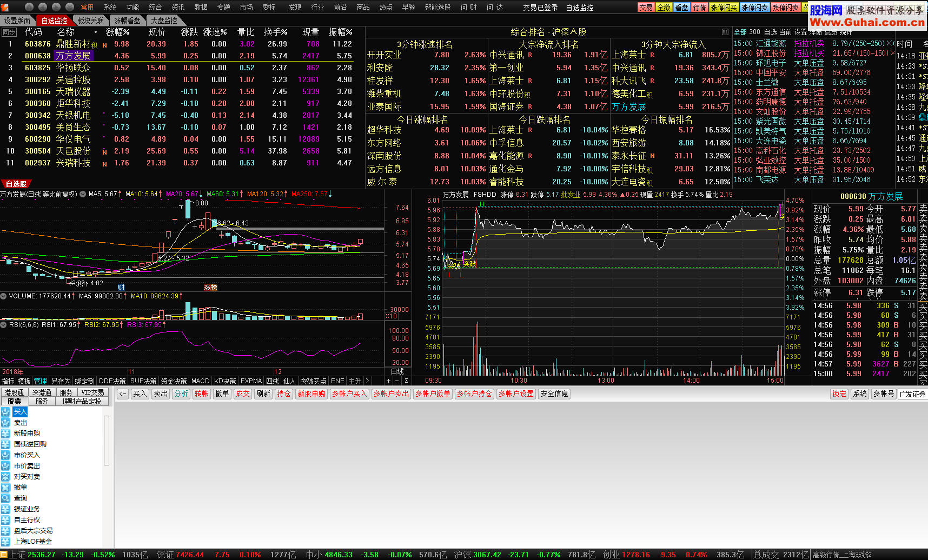Select 上海莱士 in 今日跌幅排名 list

(548, 130)
